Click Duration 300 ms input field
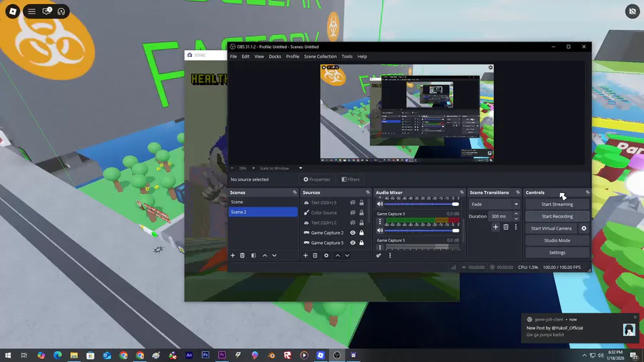Image resolution: width=644 pixels, height=362 pixels. (501, 216)
